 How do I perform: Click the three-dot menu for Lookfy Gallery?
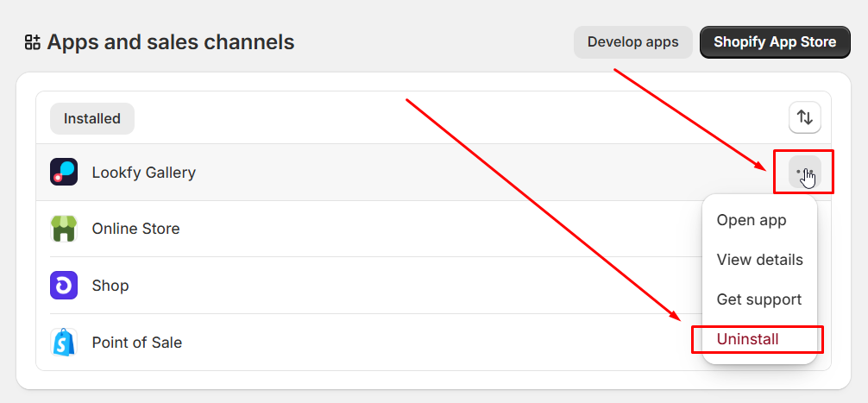click(x=805, y=172)
